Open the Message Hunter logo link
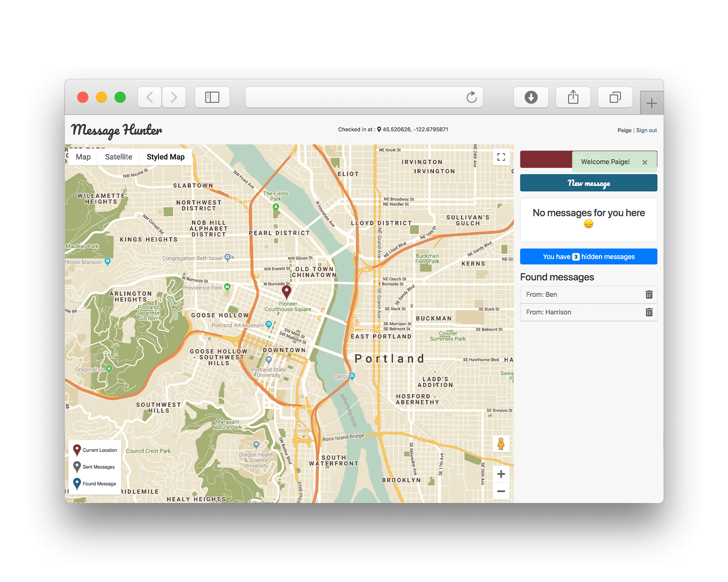This screenshot has width=728, height=582. [x=116, y=130]
